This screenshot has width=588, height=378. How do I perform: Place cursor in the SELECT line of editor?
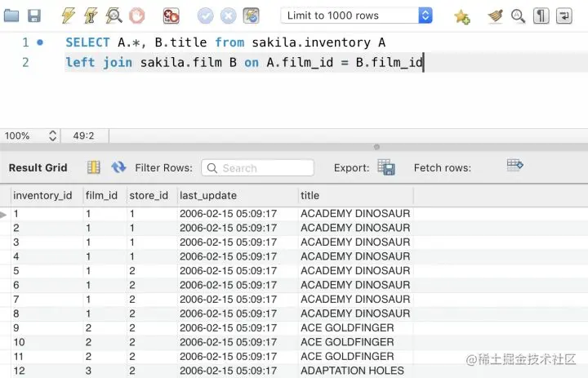coord(225,42)
